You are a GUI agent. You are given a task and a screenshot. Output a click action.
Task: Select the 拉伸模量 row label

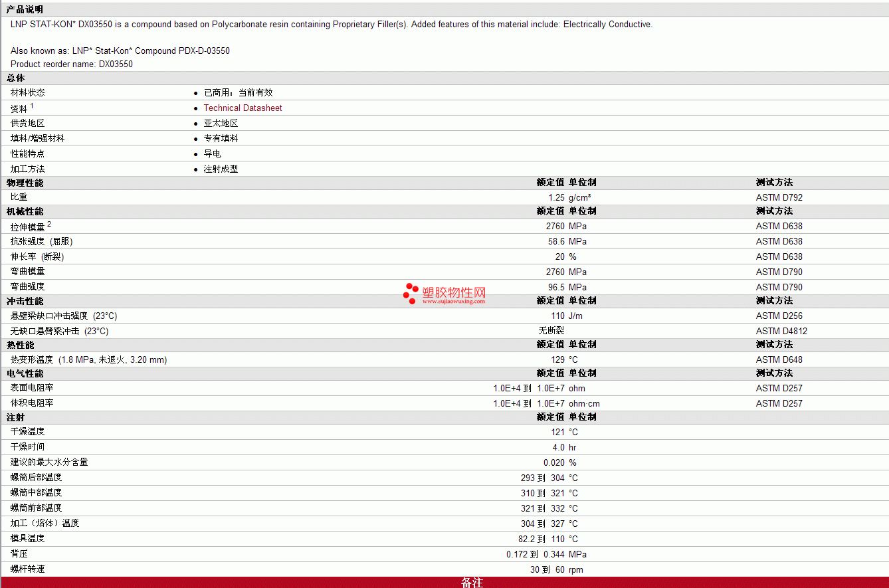tap(28, 227)
